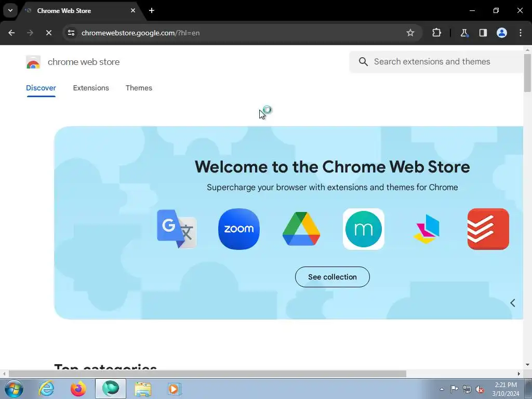The width and height of the screenshot is (532, 399).
Task: Open Chrome three-dot menu
Action: click(521, 33)
